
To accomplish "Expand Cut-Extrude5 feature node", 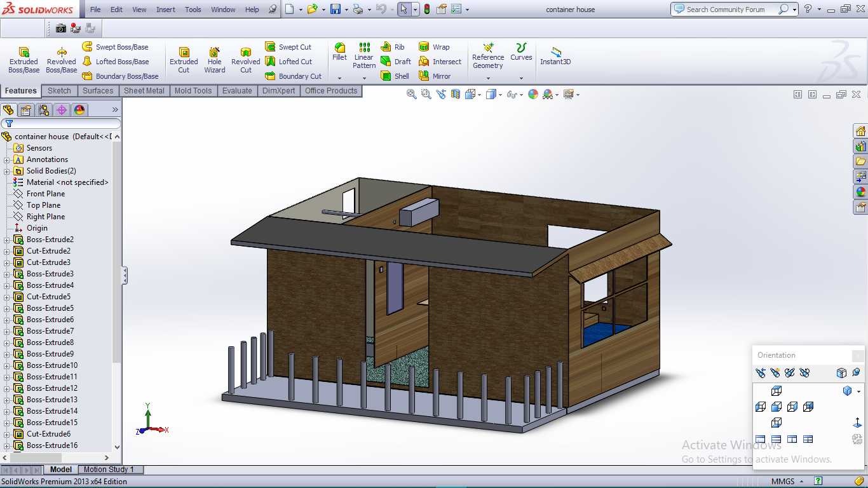I will click(x=7, y=297).
